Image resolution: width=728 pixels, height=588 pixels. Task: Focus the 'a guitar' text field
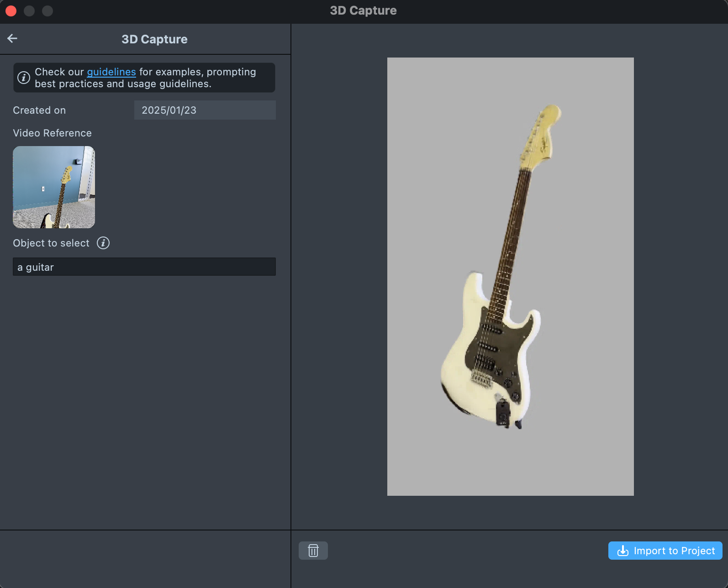point(144,267)
